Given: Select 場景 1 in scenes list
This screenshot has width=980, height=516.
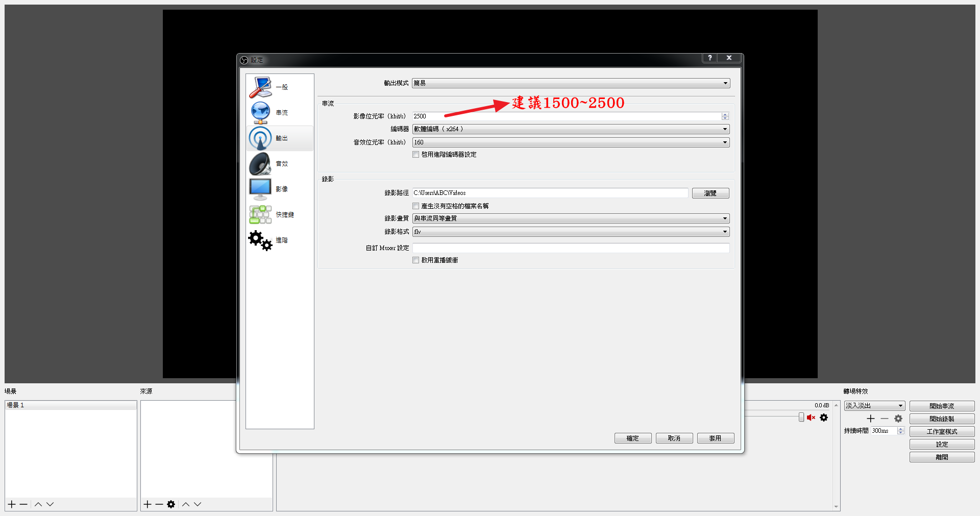Looking at the screenshot, I should coord(71,405).
